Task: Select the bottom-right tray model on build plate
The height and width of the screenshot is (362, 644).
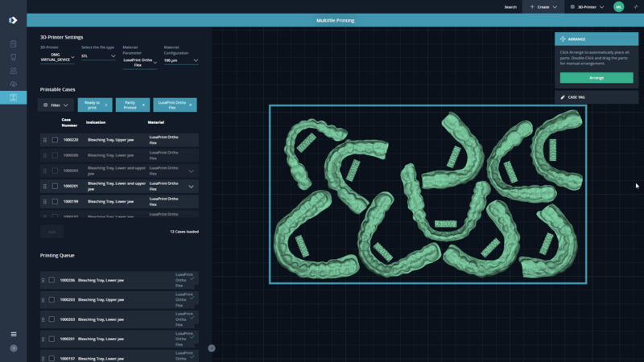Action: click(548, 242)
